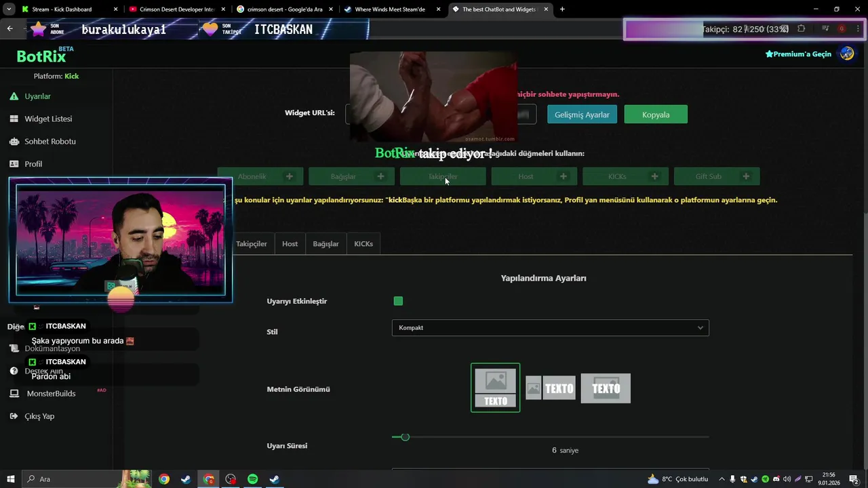Open the browser media controls icon
Screen dimensions: 868x488
point(825,28)
